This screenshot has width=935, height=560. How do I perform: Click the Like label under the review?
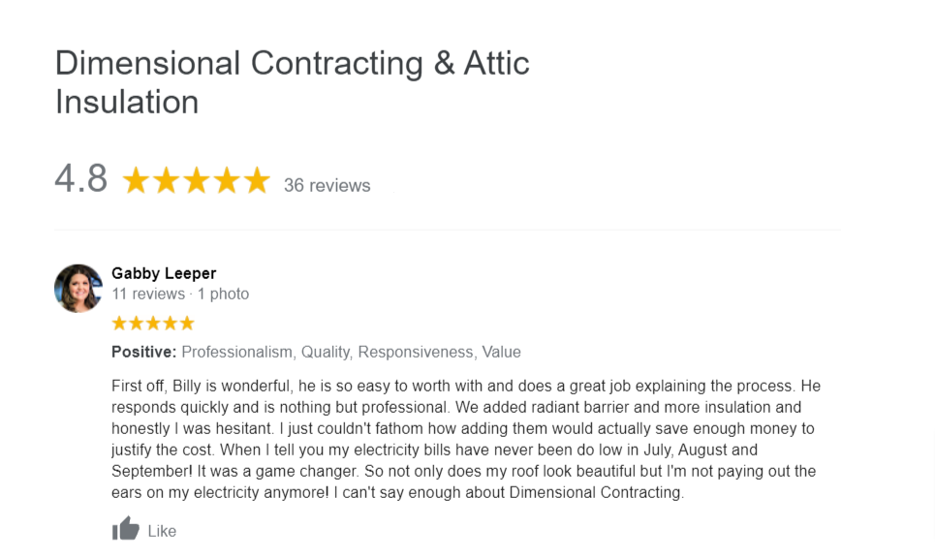pos(162,531)
